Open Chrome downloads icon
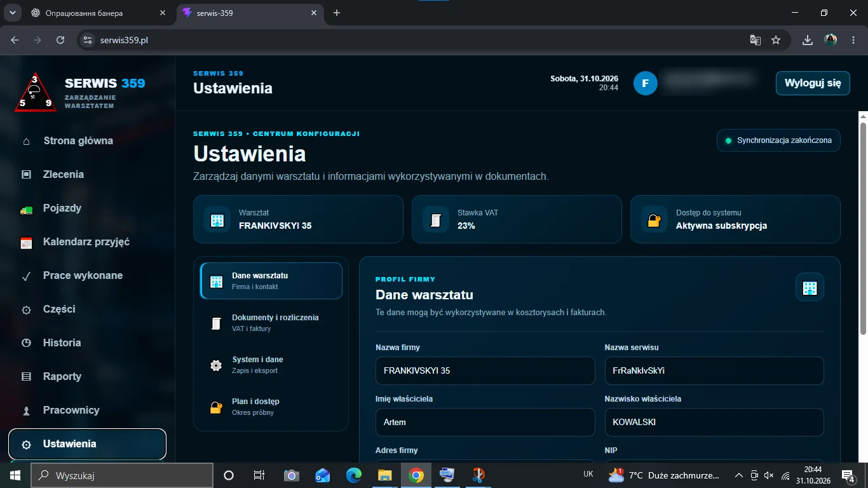The image size is (868, 488). click(808, 40)
